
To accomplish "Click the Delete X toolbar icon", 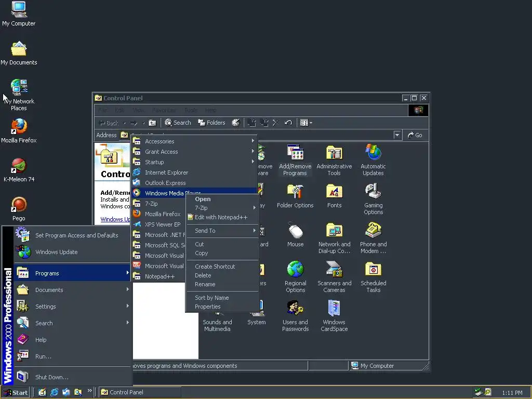I will [x=276, y=123].
